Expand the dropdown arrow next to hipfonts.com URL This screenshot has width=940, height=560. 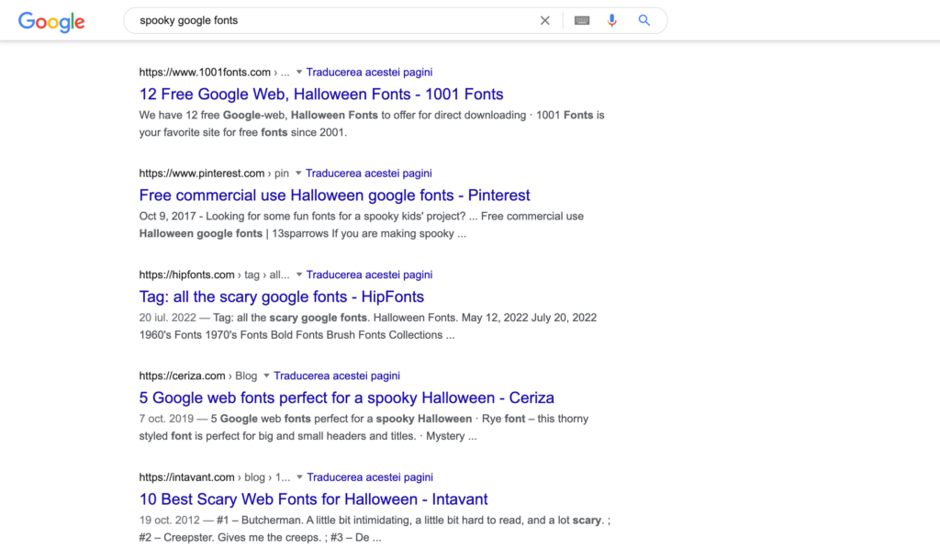coord(298,274)
